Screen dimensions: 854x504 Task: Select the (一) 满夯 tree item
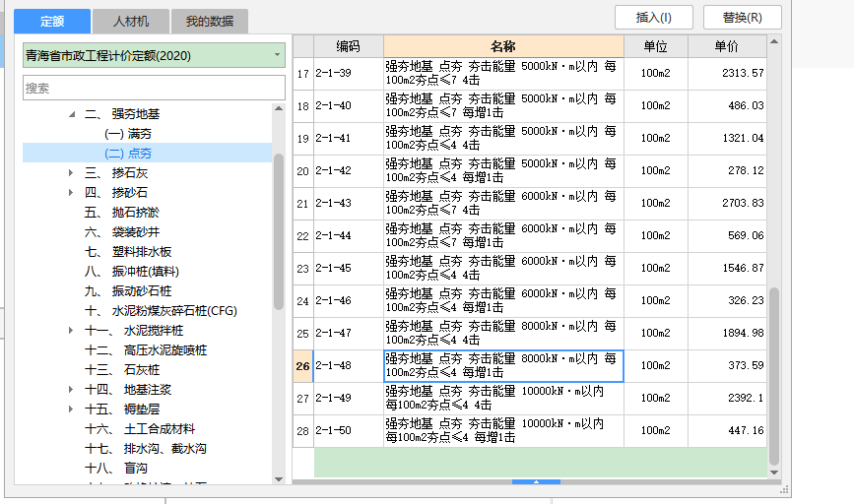(128, 134)
